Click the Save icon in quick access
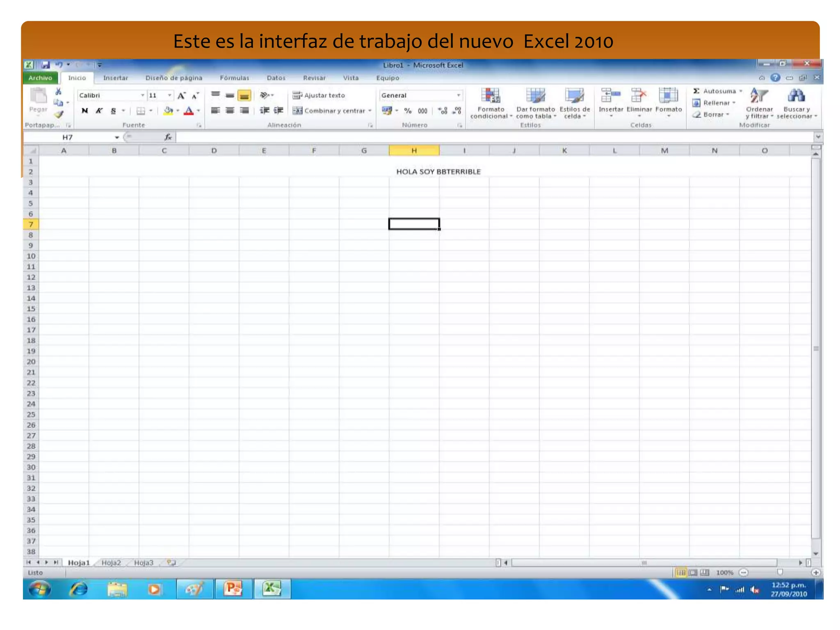Viewport: 840px width, 630px height. click(x=45, y=65)
